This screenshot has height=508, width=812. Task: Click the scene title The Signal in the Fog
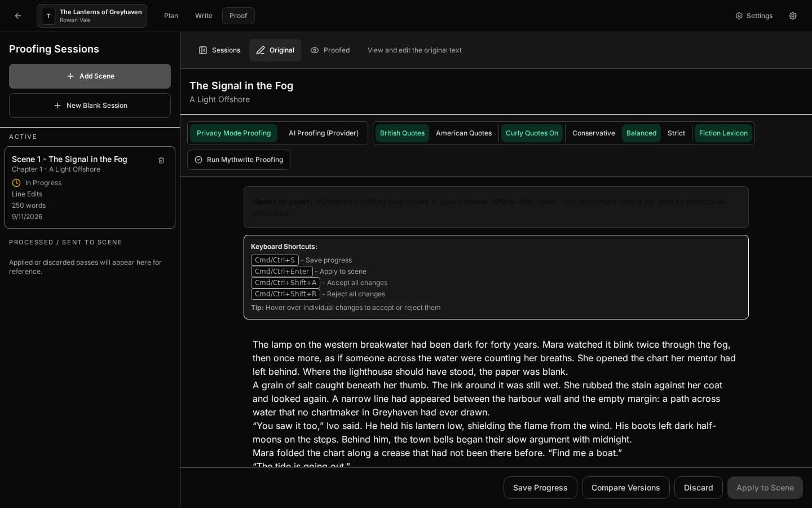tap(241, 86)
